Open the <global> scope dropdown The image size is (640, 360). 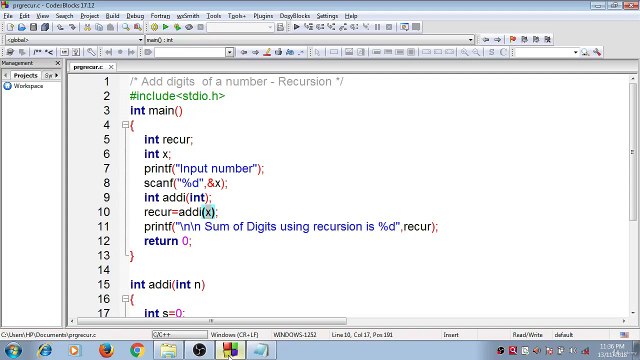click(140, 40)
